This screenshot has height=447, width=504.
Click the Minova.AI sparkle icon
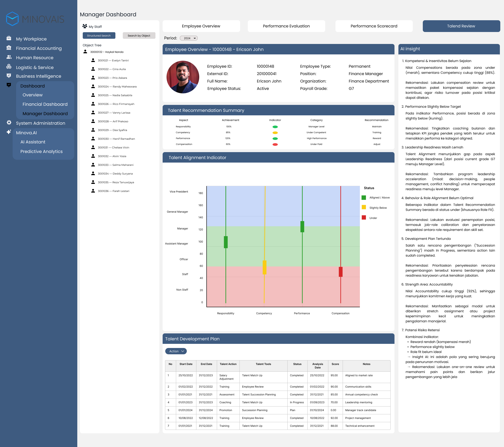(9, 132)
